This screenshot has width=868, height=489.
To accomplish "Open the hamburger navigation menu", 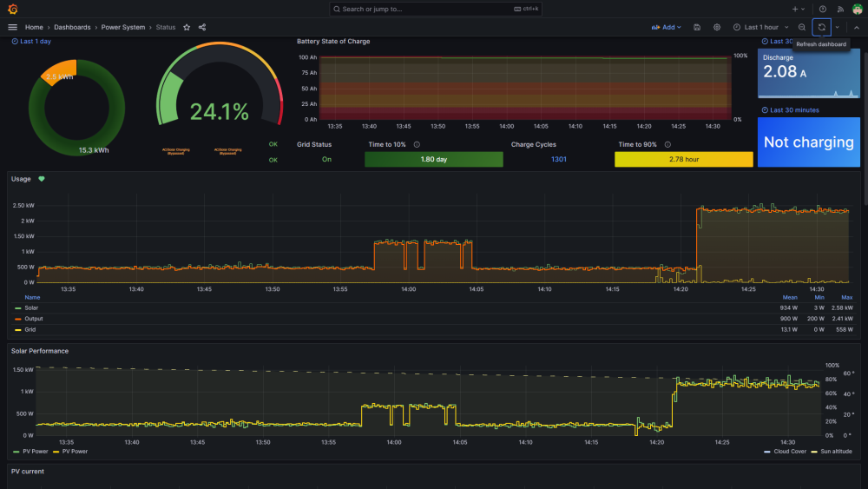I will (x=13, y=27).
